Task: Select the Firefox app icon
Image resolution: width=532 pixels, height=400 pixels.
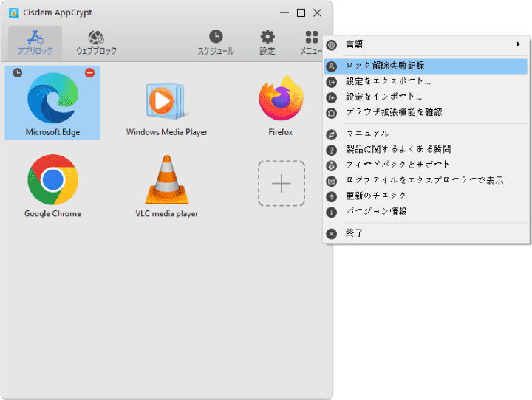Action: coord(280,100)
